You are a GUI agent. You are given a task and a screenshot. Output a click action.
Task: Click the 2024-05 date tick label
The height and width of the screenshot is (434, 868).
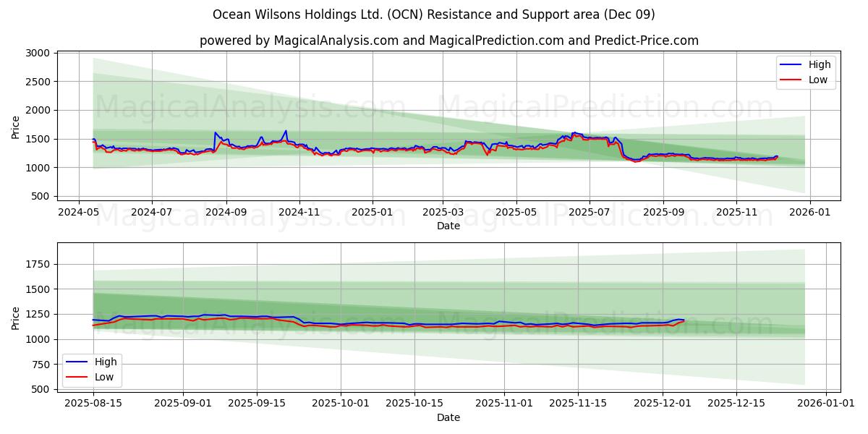point(79,213)
